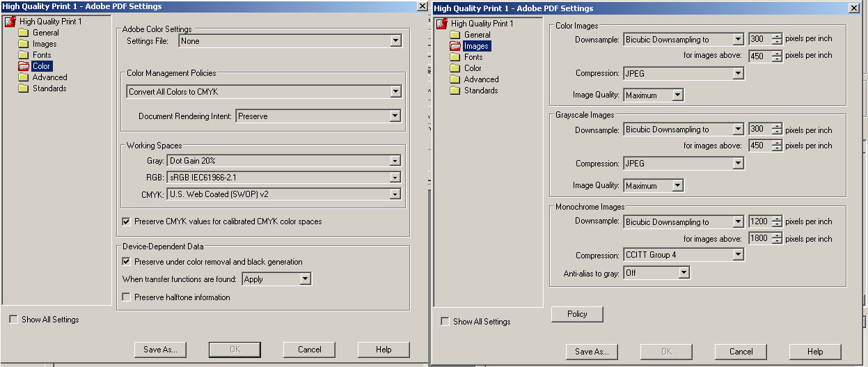Select General tree item in left window
Image resolution: width=868 pixels, height=367 pixels.
pos(46,33)
